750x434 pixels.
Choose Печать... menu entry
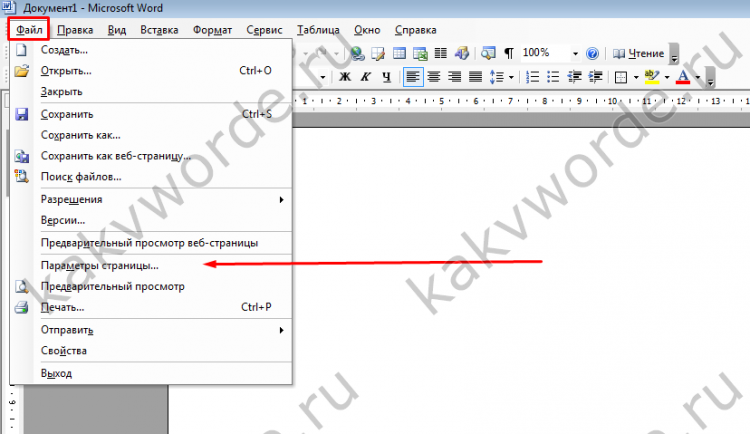(x=151, y=307)
